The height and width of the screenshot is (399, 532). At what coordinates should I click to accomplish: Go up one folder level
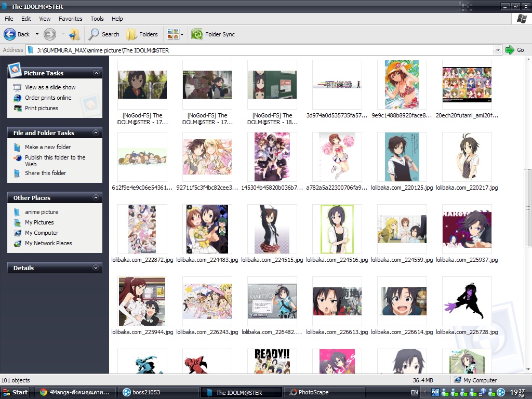click(74, 34)
